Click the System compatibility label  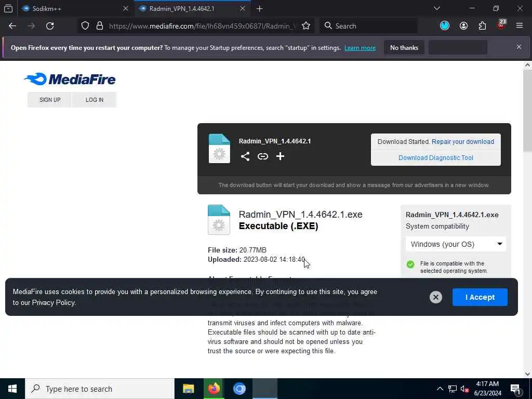pos(437,227)
